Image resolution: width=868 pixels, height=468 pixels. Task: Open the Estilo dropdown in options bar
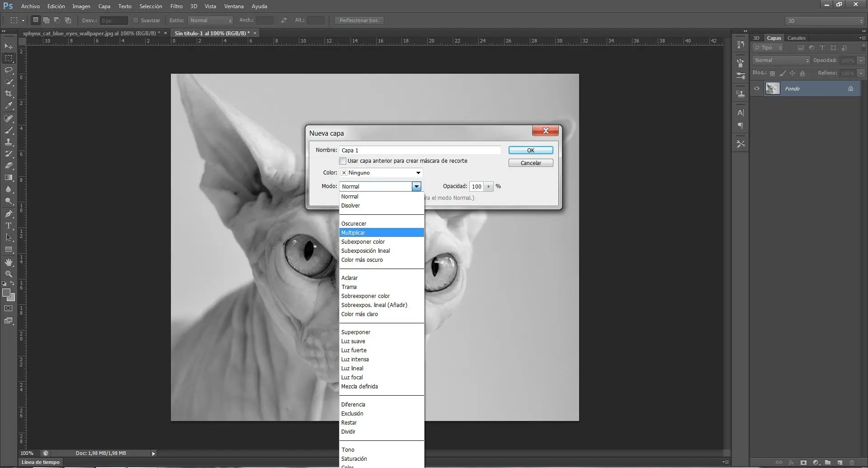click(x=210, y=20)
